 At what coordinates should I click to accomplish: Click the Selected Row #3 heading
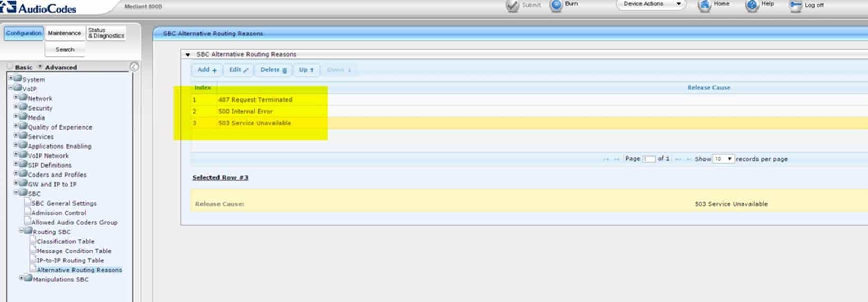click(x=220, y=178)
